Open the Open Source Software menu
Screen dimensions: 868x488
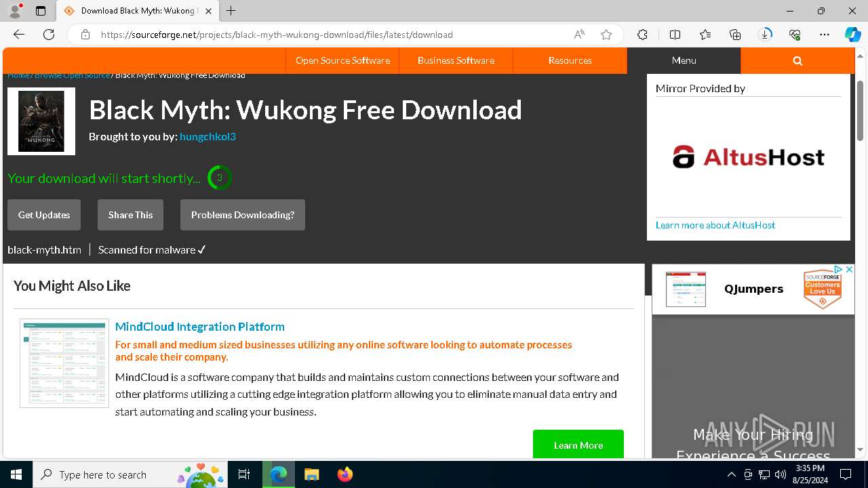[342, 60]
